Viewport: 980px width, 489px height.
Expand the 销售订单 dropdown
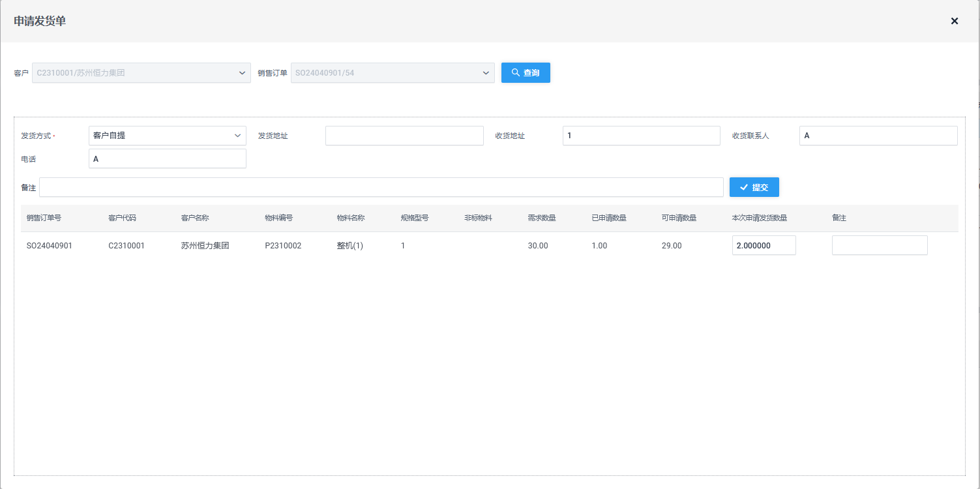click(x=393, y=73)
